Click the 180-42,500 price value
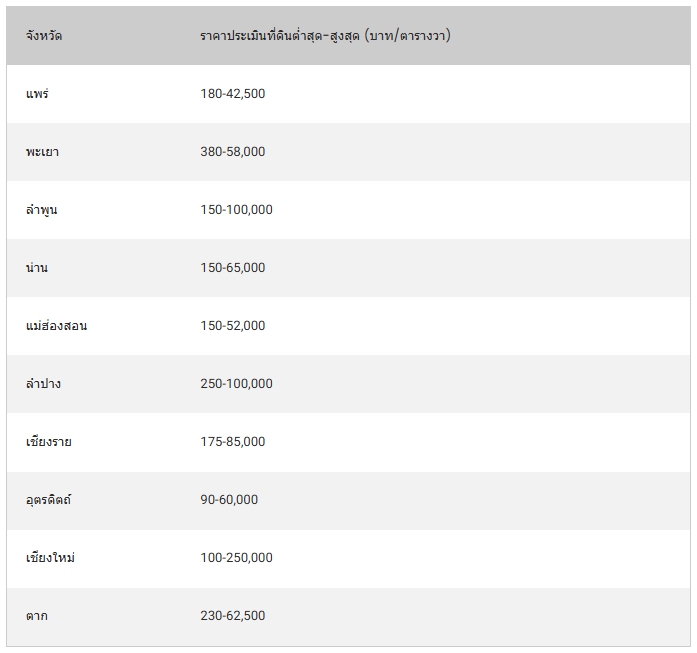The height and width of the screenshot is (653, 697). (x=232, y=94)
